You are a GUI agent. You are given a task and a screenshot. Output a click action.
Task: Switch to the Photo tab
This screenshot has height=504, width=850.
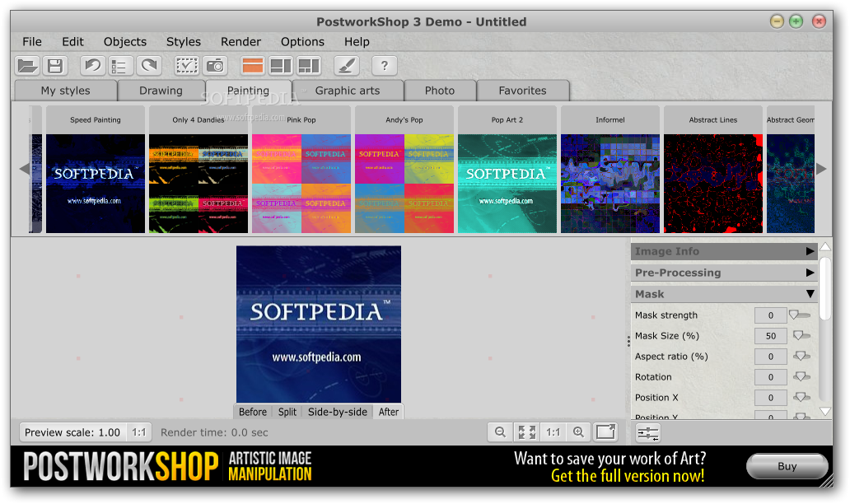[440, 91]
